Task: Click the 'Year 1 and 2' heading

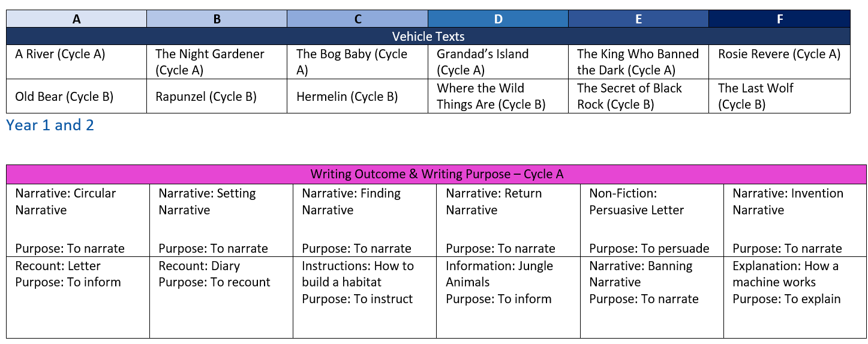Action: tap(50, 125)
